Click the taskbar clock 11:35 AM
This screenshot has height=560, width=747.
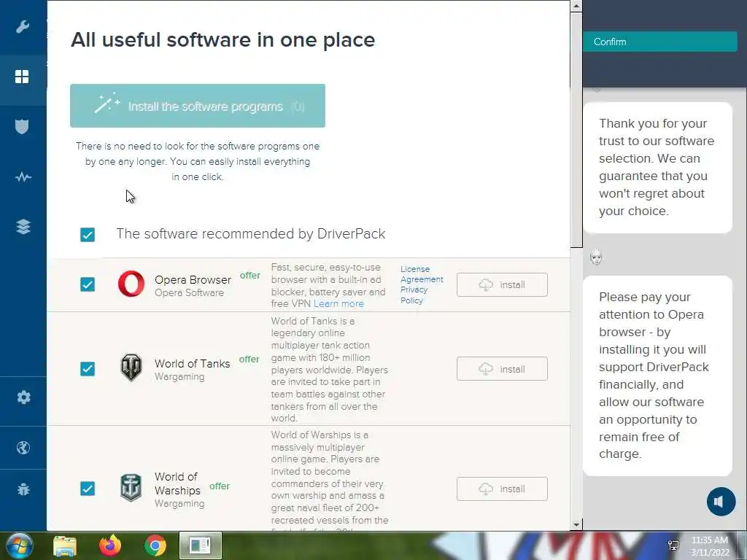tap(709, 540)
